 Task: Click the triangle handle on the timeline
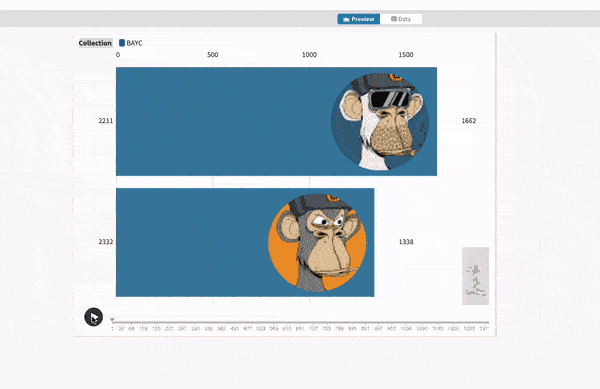pyautogui.click(x=112, y=319)
